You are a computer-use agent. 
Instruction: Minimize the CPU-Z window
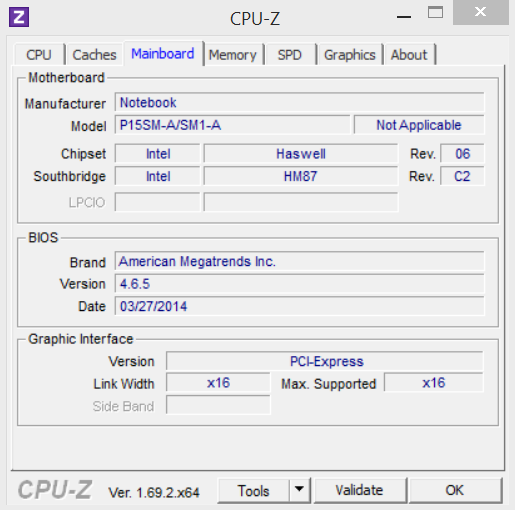coord(404,16)
